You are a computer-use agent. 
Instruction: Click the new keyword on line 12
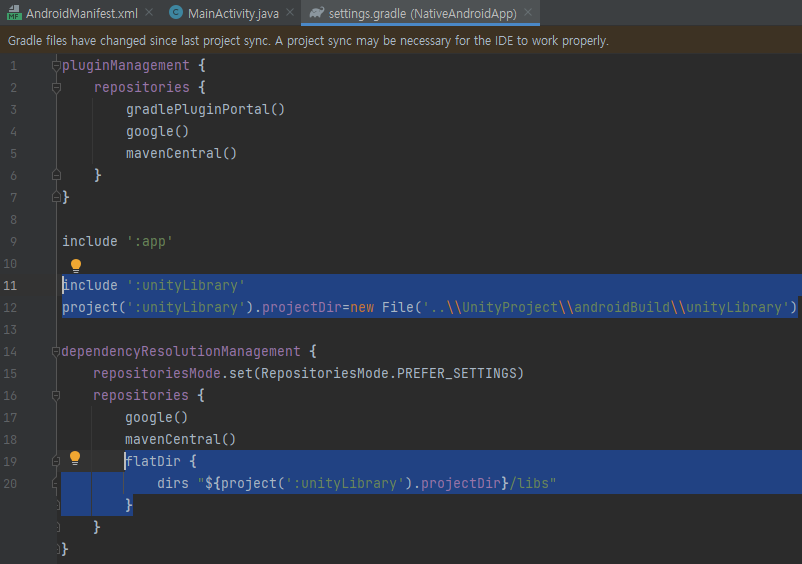click(x=362, y=307)
